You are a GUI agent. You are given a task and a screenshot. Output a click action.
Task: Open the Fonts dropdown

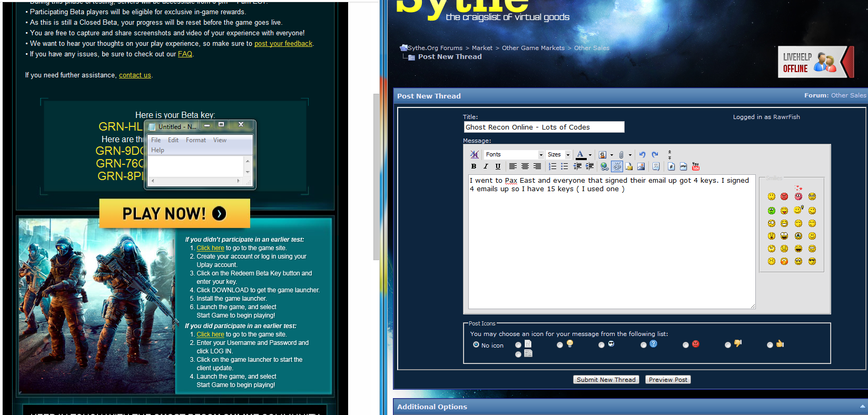pos(514,154)
